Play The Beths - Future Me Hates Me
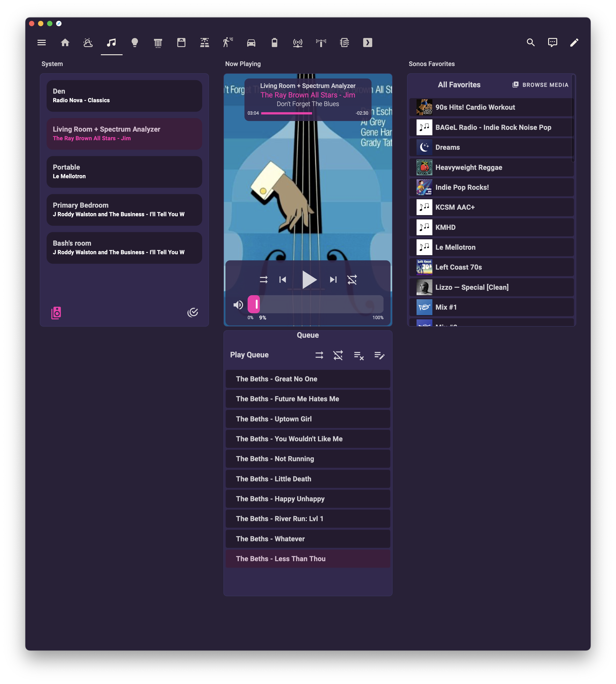Viewport: 616px width, 684px height. click(308, 399)
